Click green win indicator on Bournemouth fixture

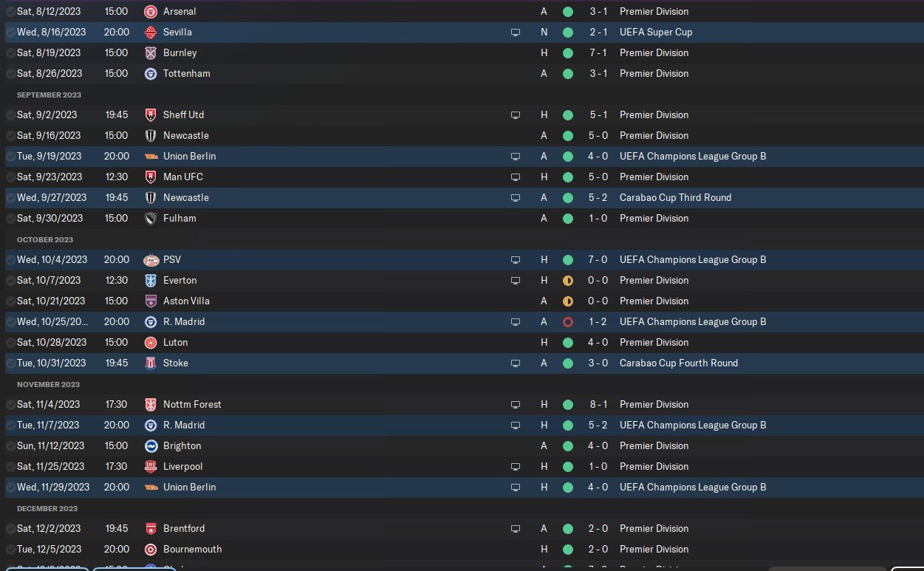click(567, 550)
